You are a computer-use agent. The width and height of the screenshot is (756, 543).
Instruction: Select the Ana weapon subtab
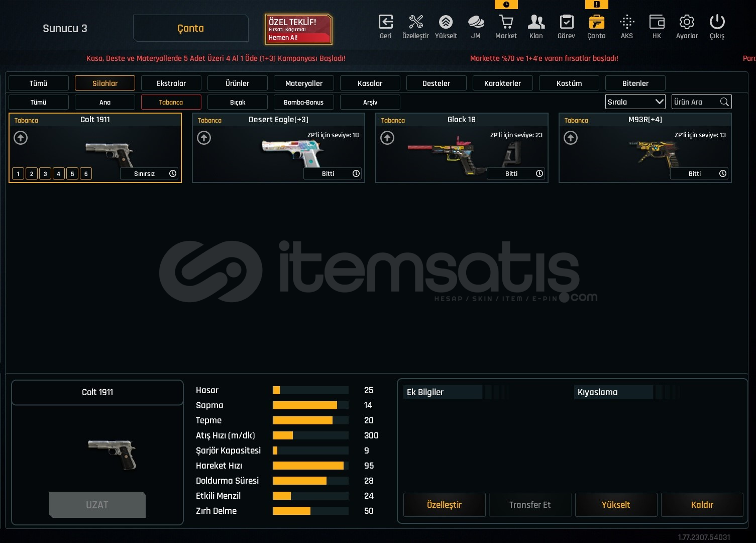pos(105,102)
